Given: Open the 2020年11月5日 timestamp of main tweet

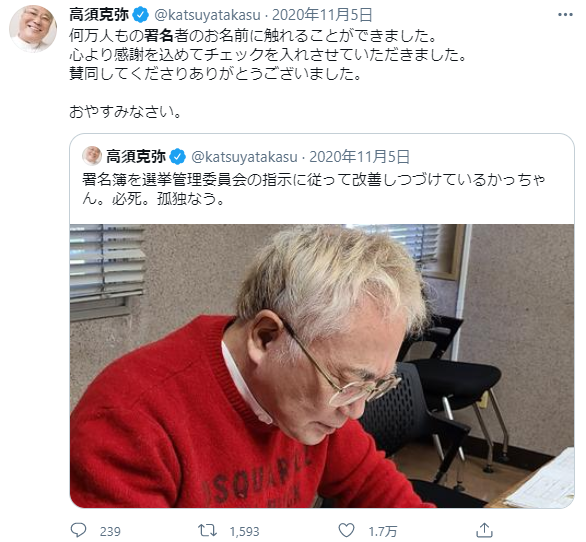Looking at the screenshot, I should pos(322,15).
